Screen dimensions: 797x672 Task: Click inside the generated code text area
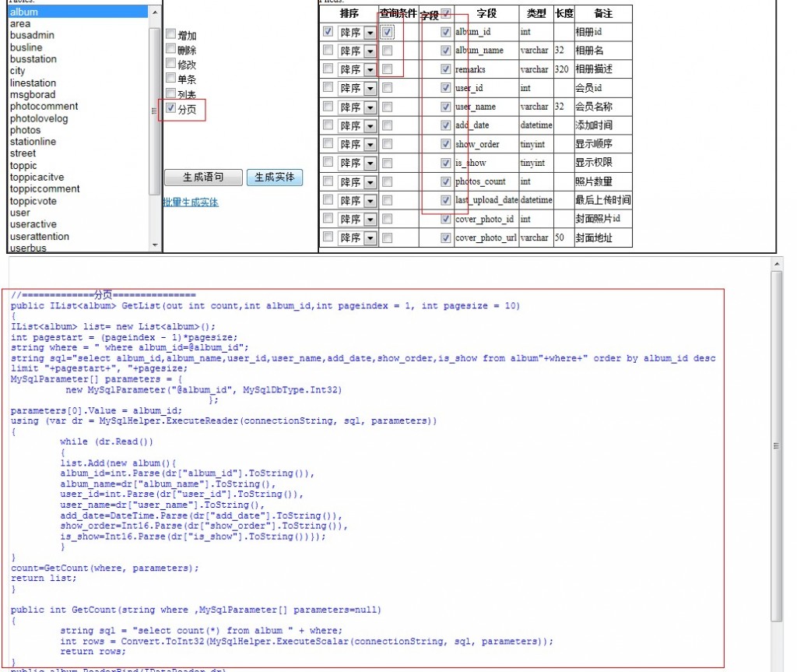(x=389, y=466)
